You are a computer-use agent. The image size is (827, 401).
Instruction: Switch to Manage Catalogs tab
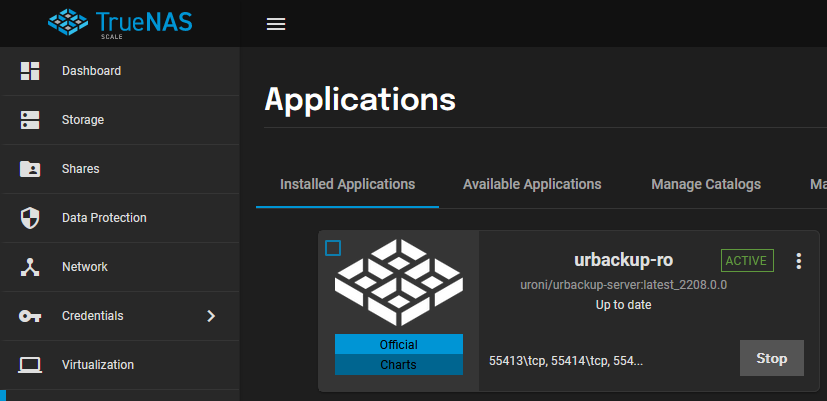click(x=706, y=184)
